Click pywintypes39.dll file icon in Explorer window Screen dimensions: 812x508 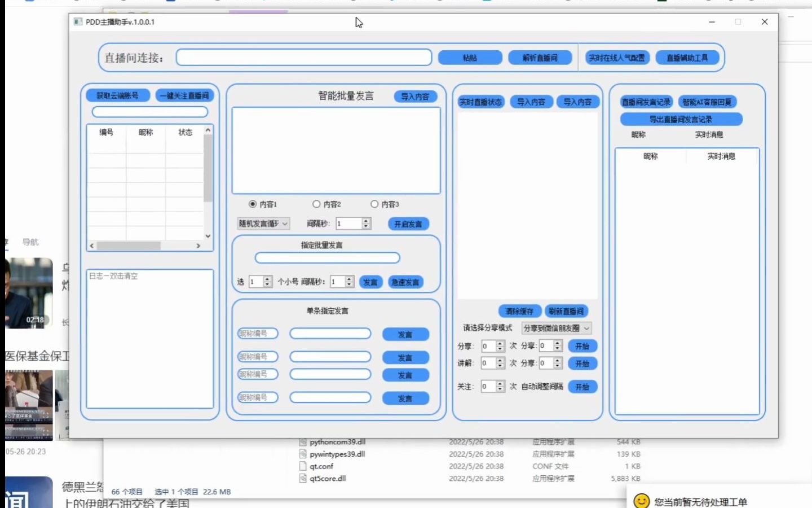click(303, 454)
